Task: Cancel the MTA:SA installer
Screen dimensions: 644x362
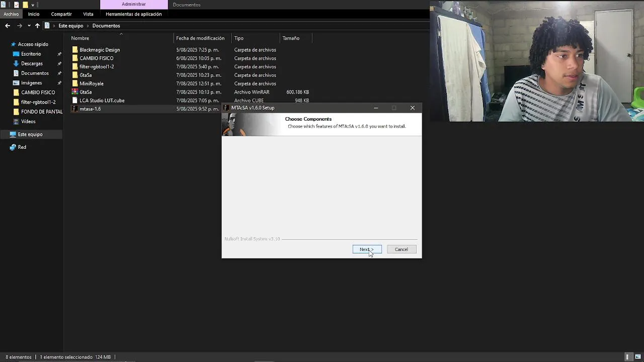Action: 401,249
